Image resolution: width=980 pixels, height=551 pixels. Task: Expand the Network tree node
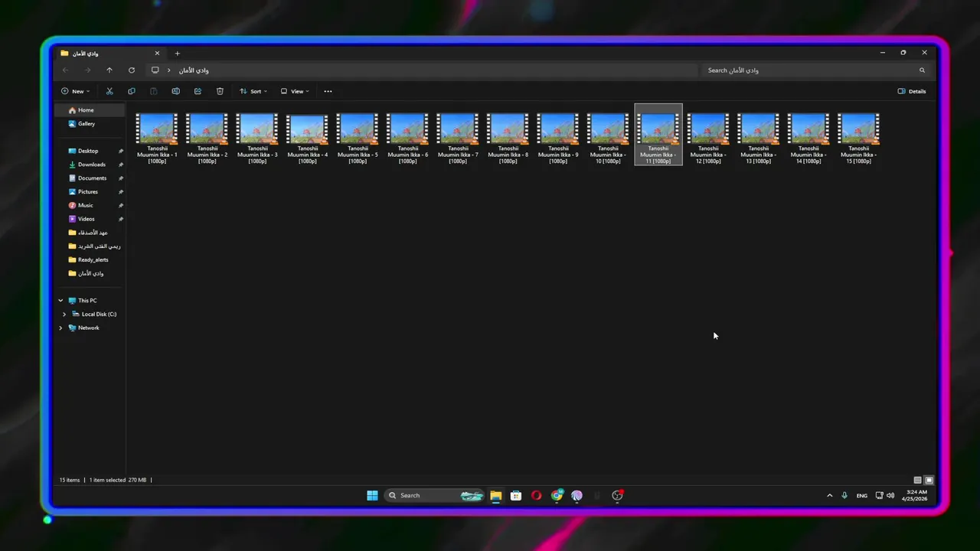[60, 328]
